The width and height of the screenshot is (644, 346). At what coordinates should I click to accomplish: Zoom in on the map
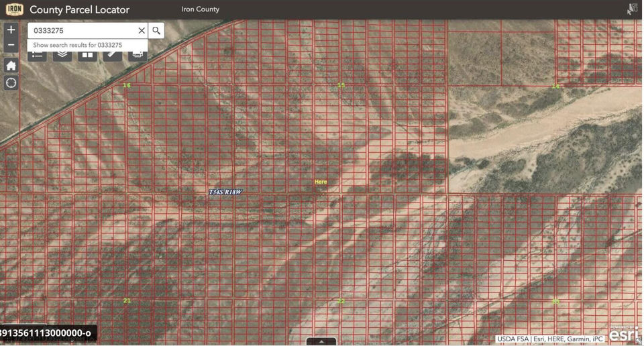tap(11, 30)
